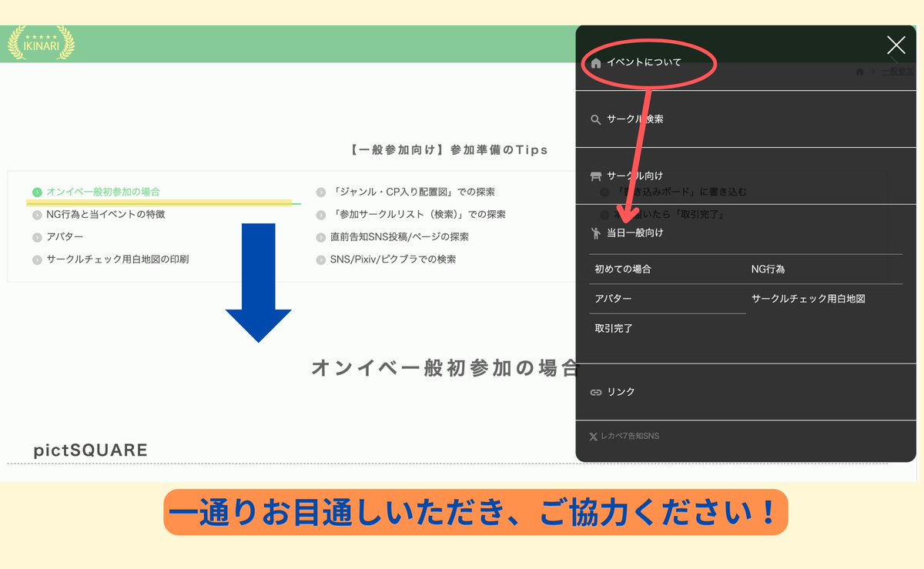Open 「参加サークルリスト（検索）」での探索 link
This screenshot has height=569, width=924.
[x=418, y=214]
